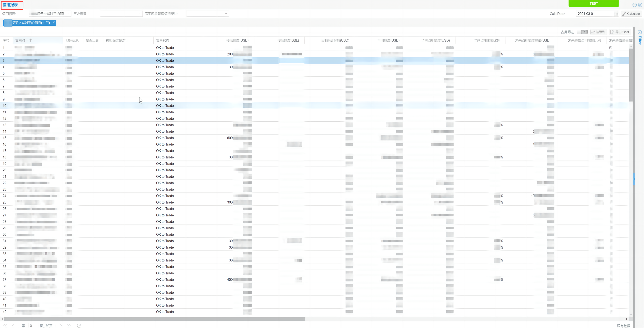This screenshot has width=644, height=328.
Task: Click the 否 value in row 1
Action: [x=610, y=47]
